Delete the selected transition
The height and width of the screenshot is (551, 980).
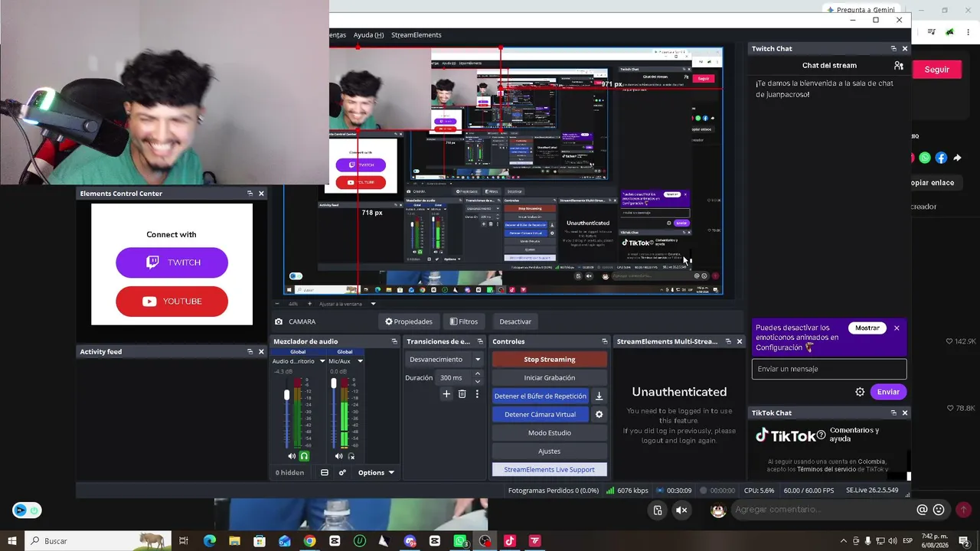point(462,394)
